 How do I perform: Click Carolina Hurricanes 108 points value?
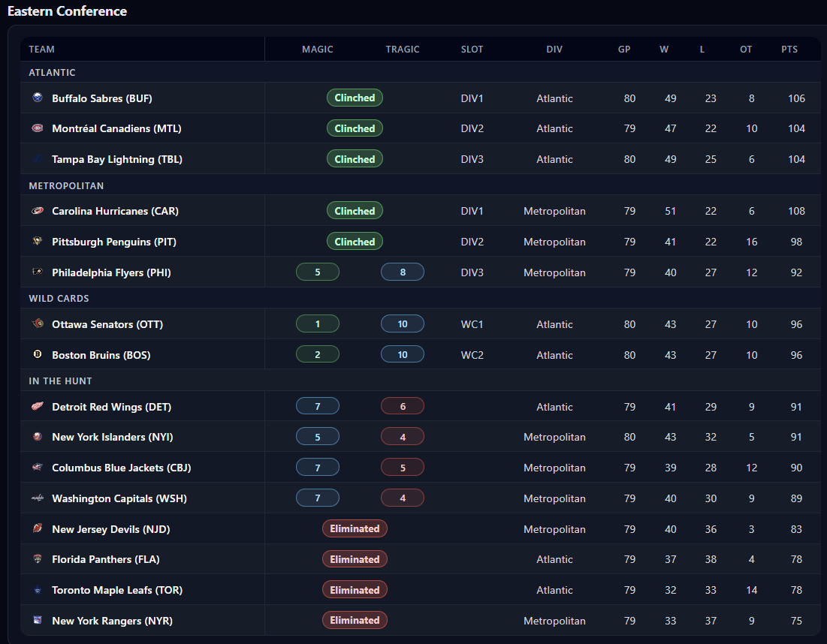click(796, 211)
